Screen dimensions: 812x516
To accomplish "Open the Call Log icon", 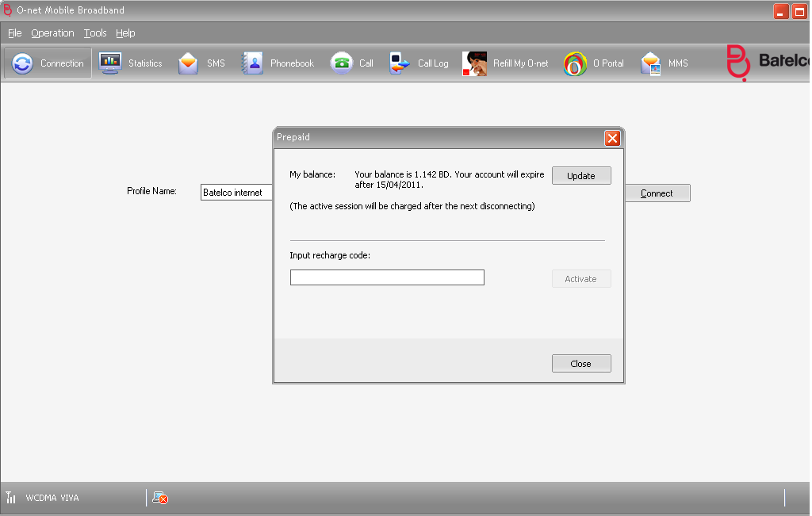I will pos(400,63).
